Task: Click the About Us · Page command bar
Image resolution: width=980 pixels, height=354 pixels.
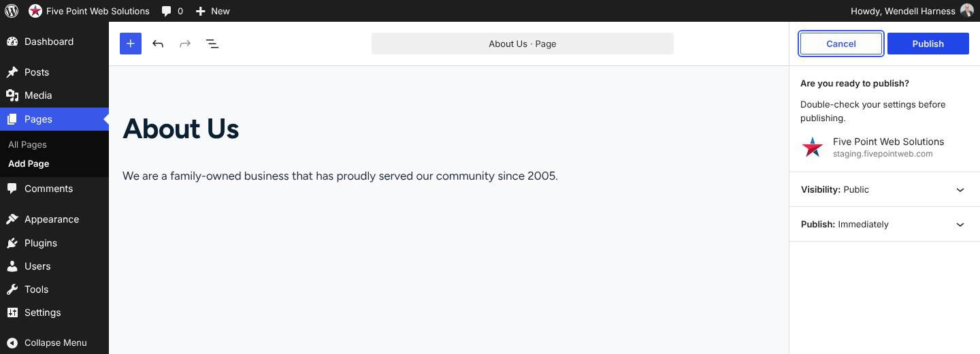Action: 523,44
